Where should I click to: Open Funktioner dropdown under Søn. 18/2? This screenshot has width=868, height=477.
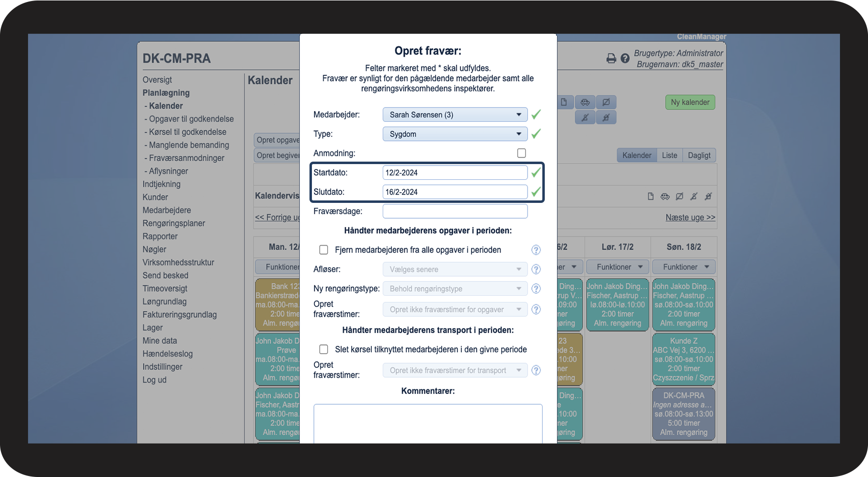coord(684,267)
